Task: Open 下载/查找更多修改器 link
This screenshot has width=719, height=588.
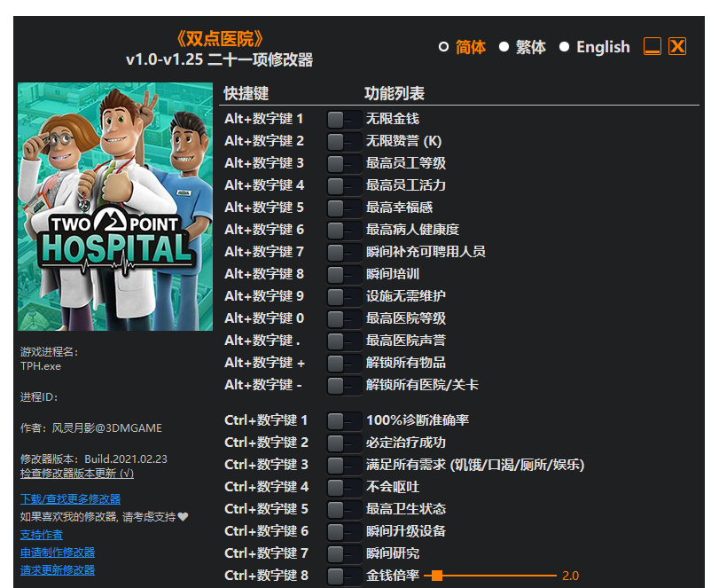Action: coord(71,499)
